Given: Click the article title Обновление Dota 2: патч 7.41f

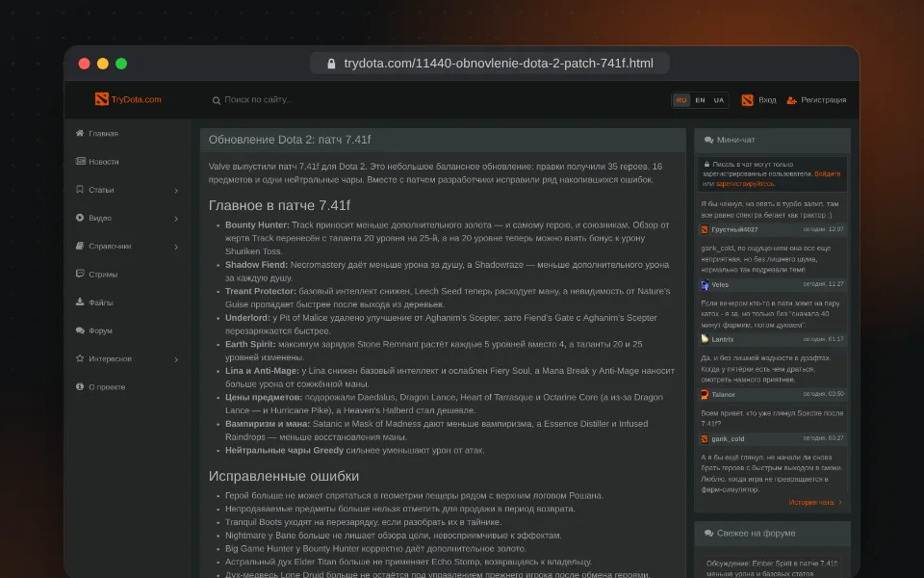Looking at the screenshot, I should tap(290, 140).
